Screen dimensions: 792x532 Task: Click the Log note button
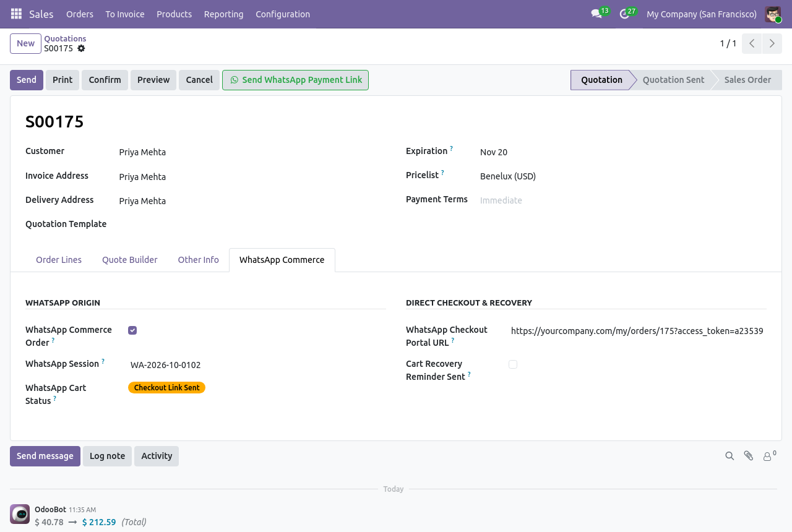[x=107, y=456]
